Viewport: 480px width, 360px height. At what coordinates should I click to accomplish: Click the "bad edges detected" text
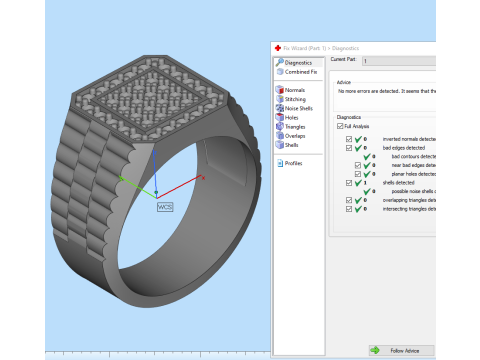click(x=404, y=148)
